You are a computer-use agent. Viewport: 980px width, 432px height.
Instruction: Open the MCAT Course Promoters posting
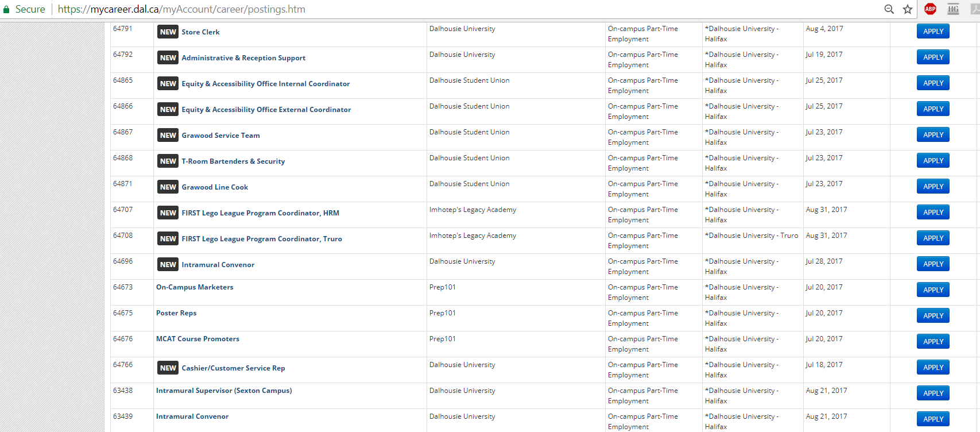coord(197,339)
